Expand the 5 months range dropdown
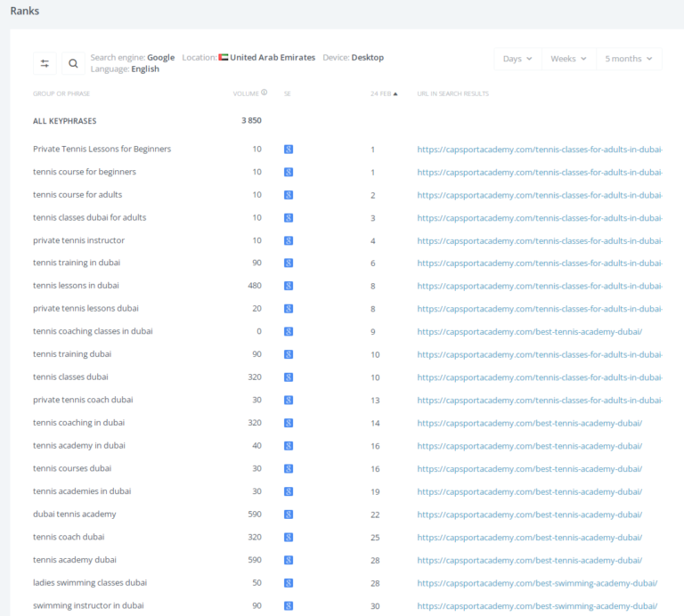Screen dimensions: 684x616 (x=629, y=59)
